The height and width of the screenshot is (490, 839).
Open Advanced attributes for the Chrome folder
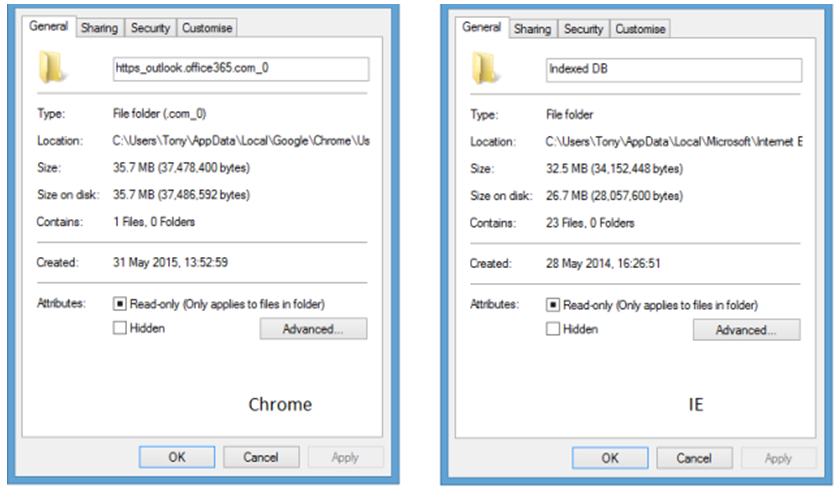pyautogui.click(x=313, y=329)
